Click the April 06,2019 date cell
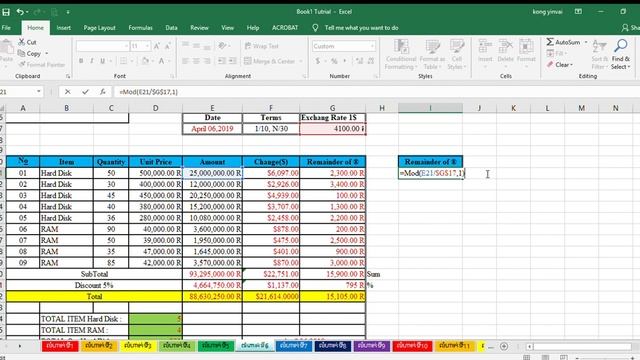This screenshot has height=360, width=640. tap(212, 129)
